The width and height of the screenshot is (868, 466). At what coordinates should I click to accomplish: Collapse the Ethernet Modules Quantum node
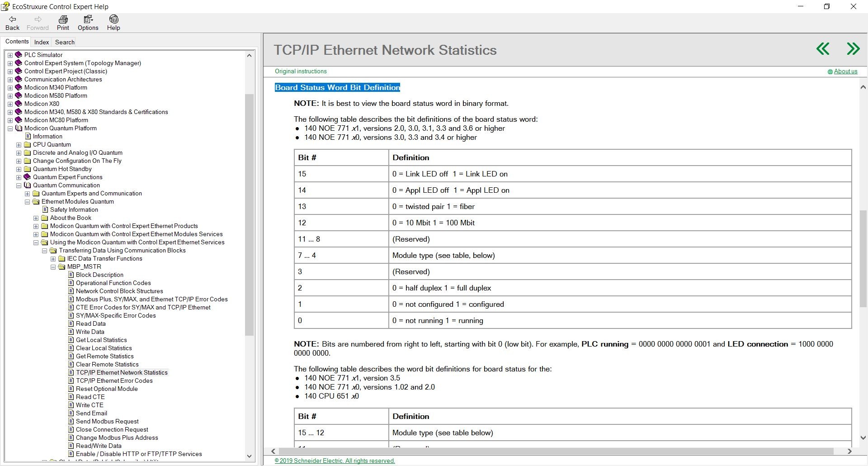(27, 202)
